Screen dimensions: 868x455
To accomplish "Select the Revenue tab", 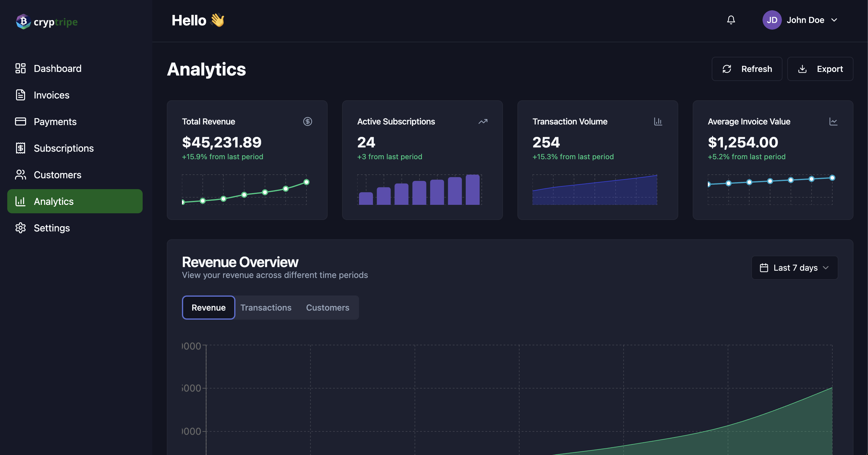I will pos(209,308).
